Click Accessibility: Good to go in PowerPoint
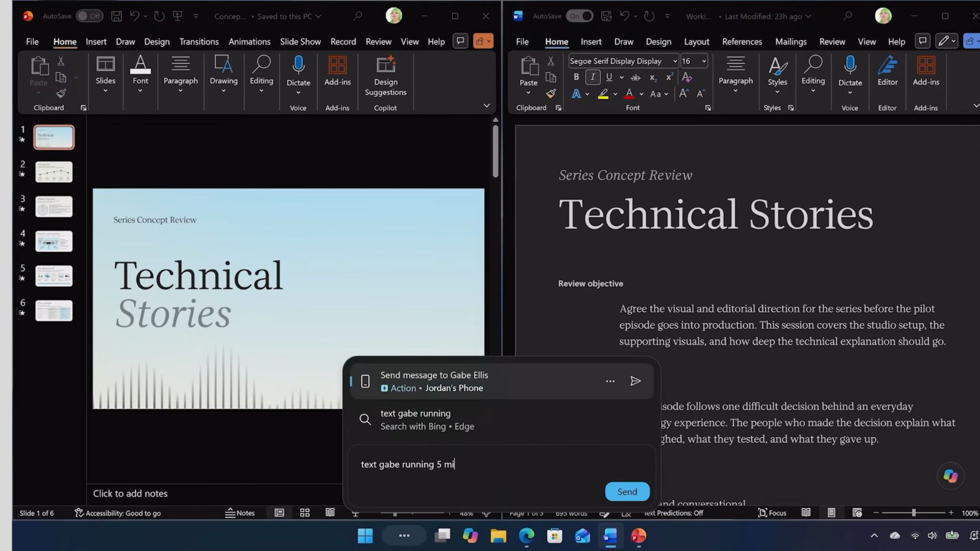 coord(117,513)
